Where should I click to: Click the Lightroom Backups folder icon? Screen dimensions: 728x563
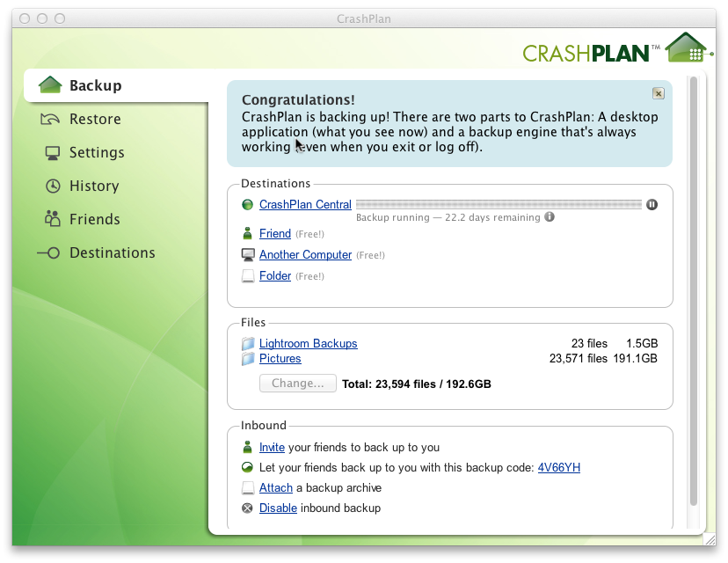248,344
